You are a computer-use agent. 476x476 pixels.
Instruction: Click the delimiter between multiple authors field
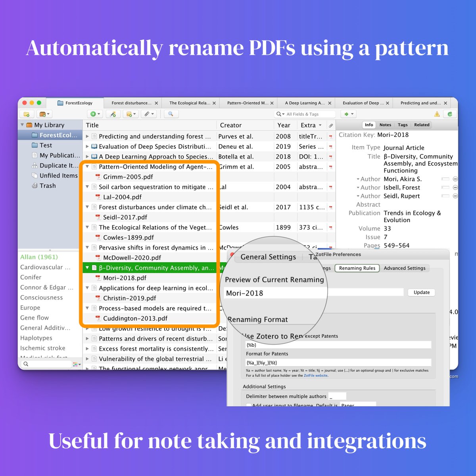pyautogui.click(x=338, y=396)
